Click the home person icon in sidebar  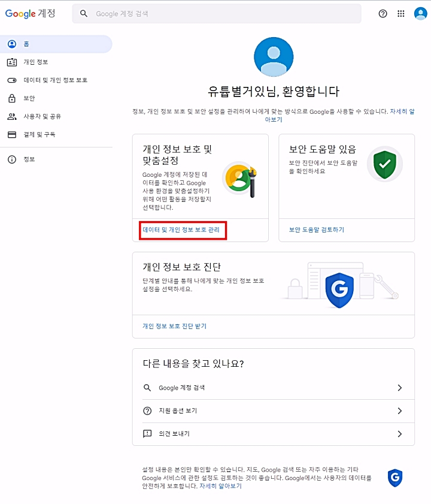coord(12,44)
